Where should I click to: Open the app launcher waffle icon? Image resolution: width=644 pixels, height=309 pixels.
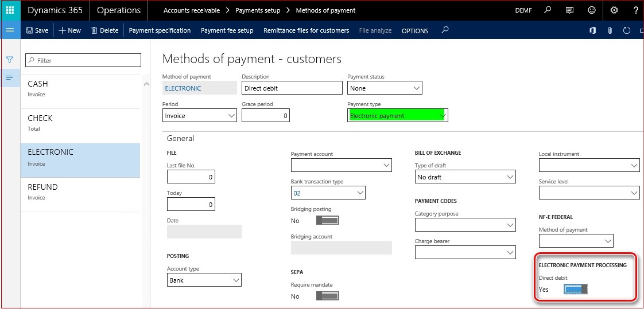coord(10,10)
